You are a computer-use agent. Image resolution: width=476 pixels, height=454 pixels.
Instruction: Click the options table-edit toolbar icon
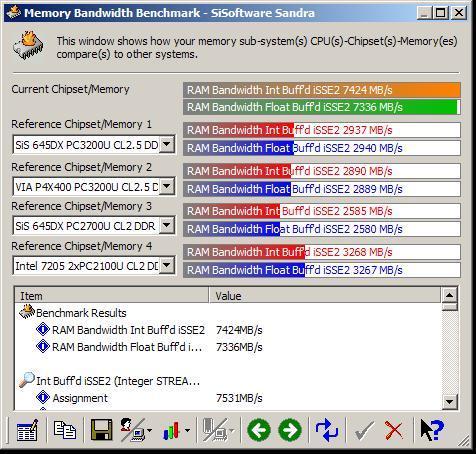(27, 430)
